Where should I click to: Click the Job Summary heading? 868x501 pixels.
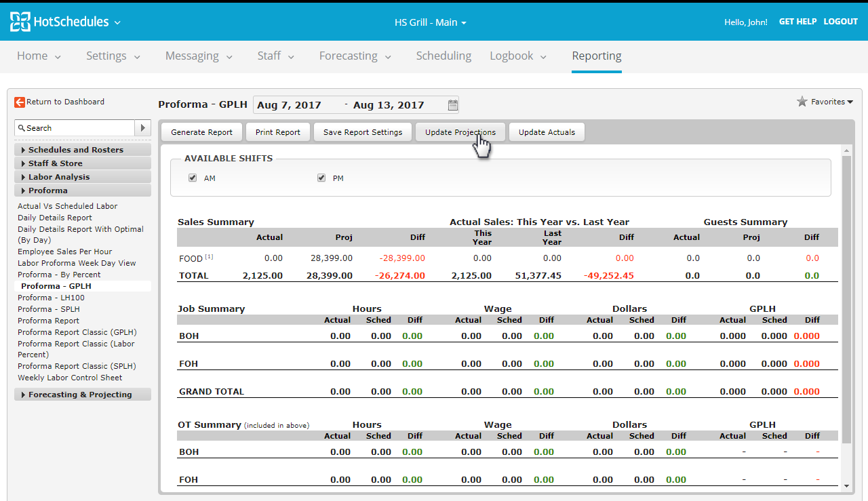coord(211,309)
